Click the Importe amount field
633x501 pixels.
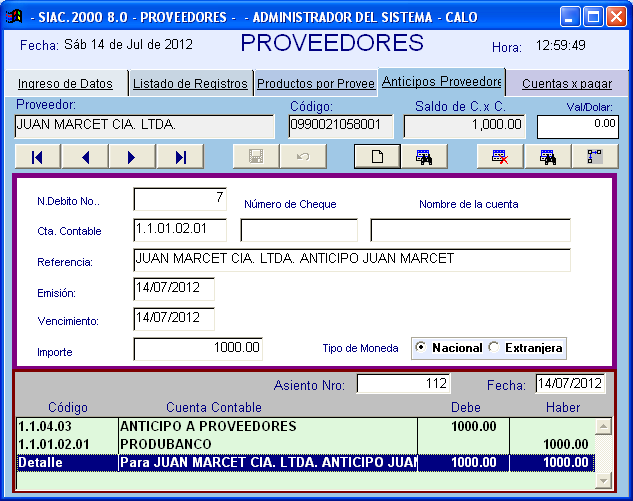pyautogui.click(x=197, y=349)
